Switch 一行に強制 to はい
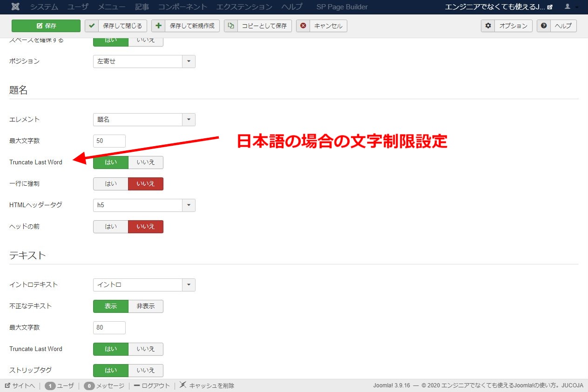 [x=110, y=184]
